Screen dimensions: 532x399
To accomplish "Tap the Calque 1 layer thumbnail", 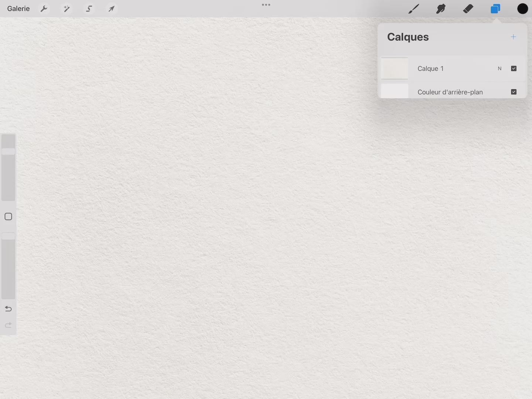I will click(x=395, y=69).
